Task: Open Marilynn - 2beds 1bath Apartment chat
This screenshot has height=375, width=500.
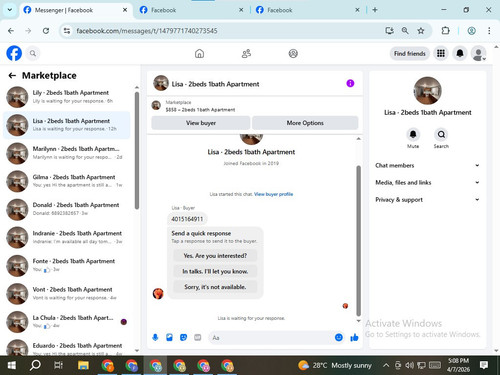Action: (x=67, y=153)
